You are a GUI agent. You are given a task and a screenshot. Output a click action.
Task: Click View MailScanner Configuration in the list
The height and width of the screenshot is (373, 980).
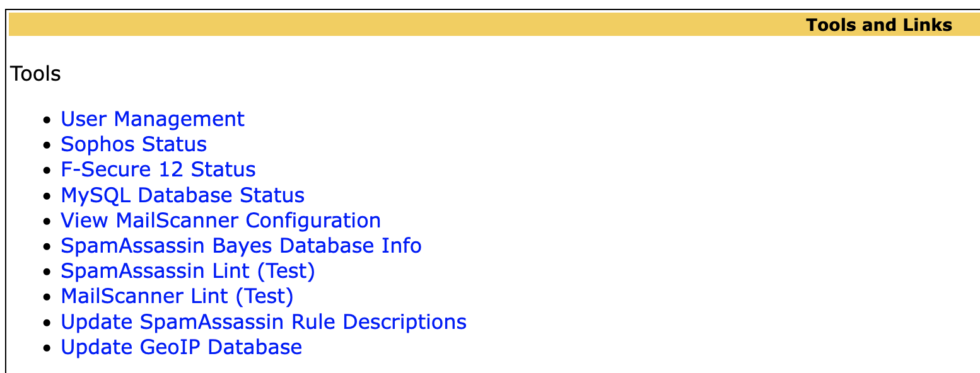tap(220, 221)
